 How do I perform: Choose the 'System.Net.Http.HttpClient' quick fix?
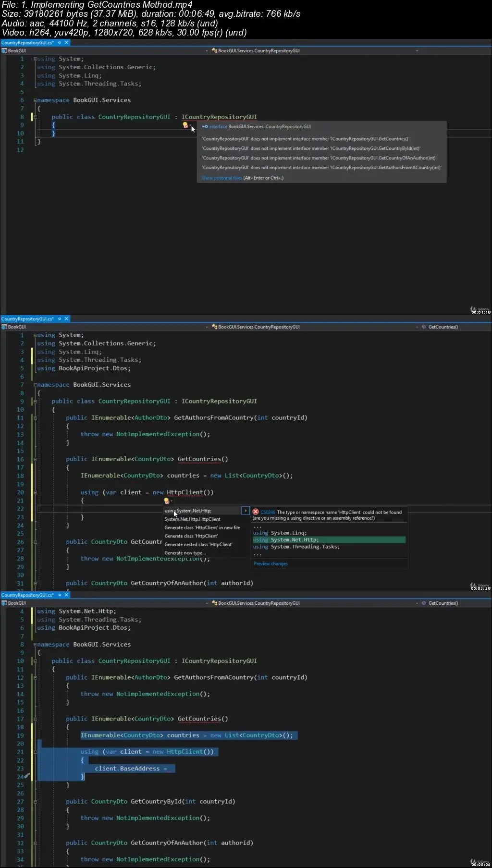pos(193,519)
